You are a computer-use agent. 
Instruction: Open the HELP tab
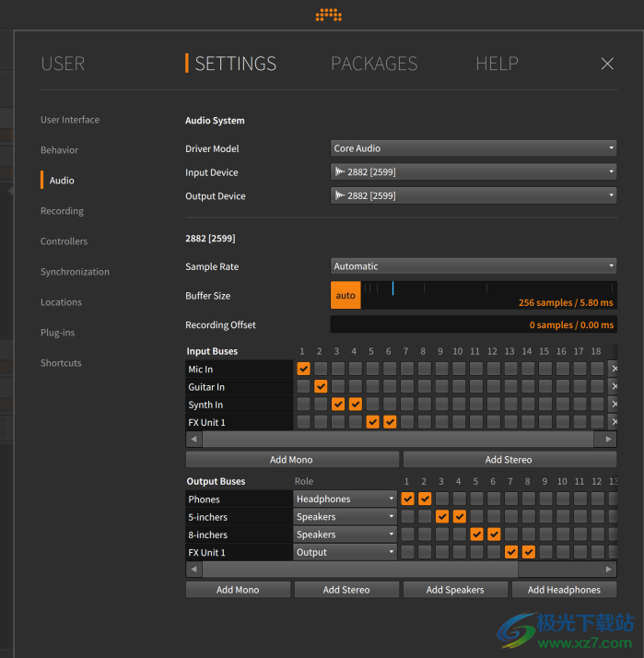click(x=497, y=64)
